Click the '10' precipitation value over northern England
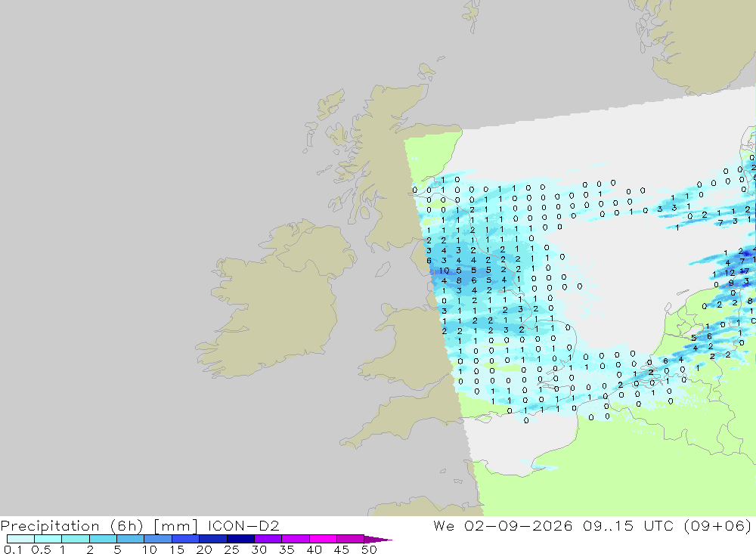The width and height of the screenshot is (756, 554). point(444,271)
